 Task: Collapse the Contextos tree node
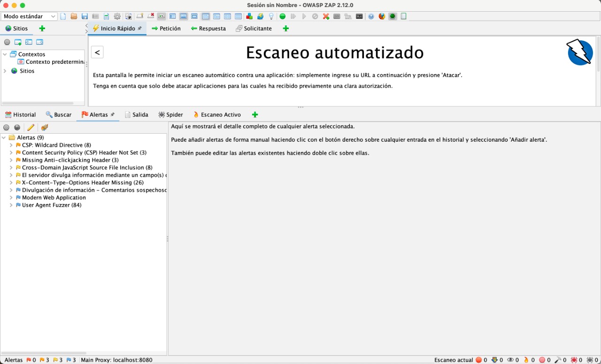point(5,54)
